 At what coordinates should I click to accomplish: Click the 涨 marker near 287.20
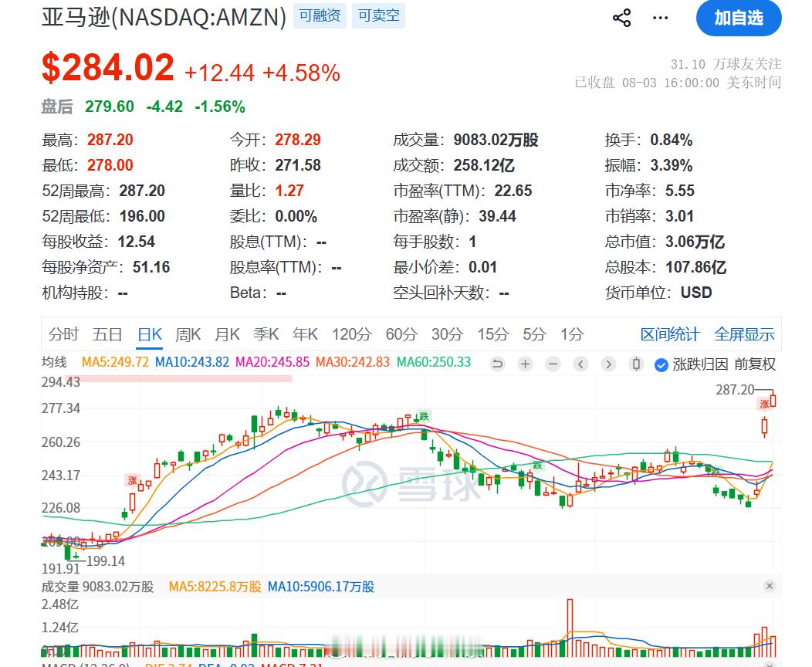pyautogui.click(x=764, y=404)
